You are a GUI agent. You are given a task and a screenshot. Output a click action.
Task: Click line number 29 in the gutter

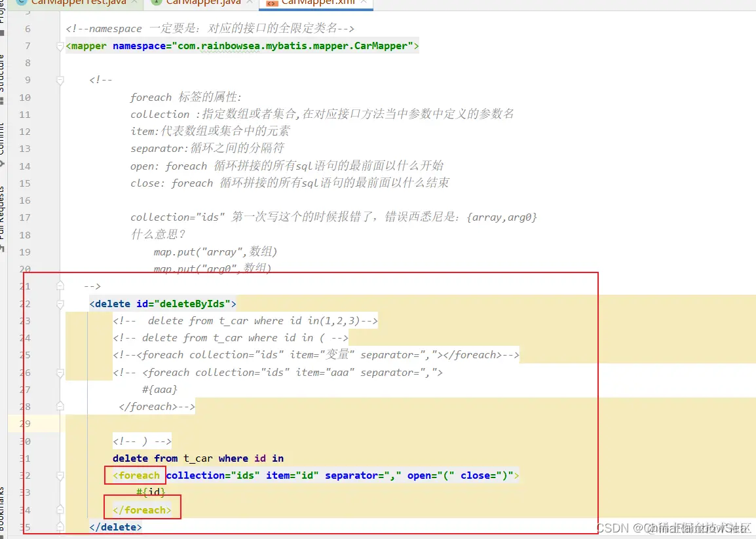pyautogui.click(x=25, y=424)
